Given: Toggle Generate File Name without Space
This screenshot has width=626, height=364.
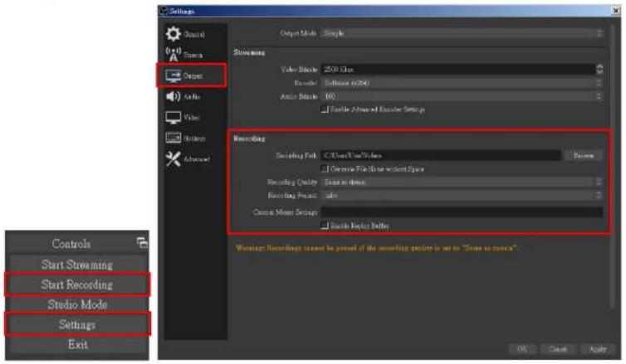Looking at the screenshot, I should click(325, 168).
